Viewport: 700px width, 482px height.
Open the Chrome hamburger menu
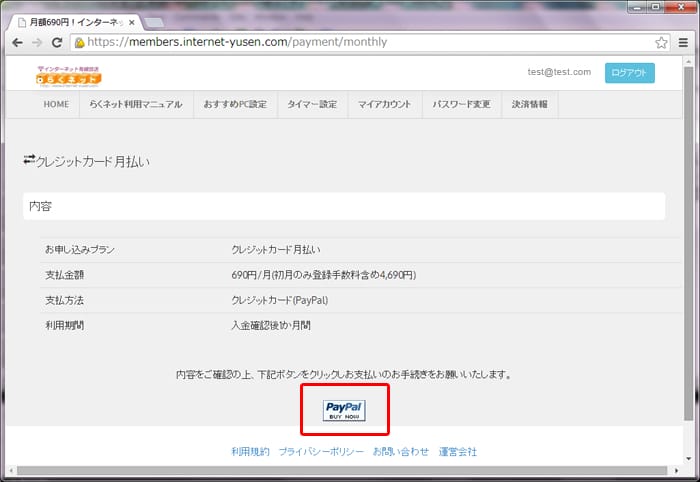point(683,43)
